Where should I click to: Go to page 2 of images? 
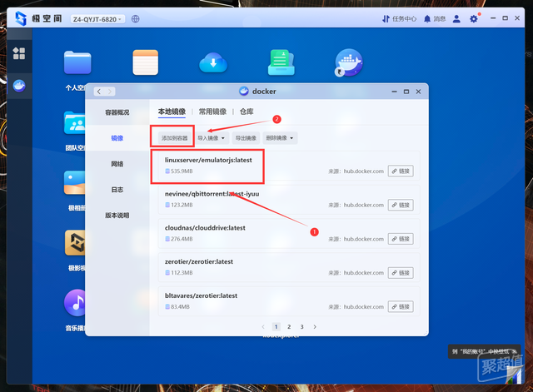pyautogui.click(x=289, y=327)
